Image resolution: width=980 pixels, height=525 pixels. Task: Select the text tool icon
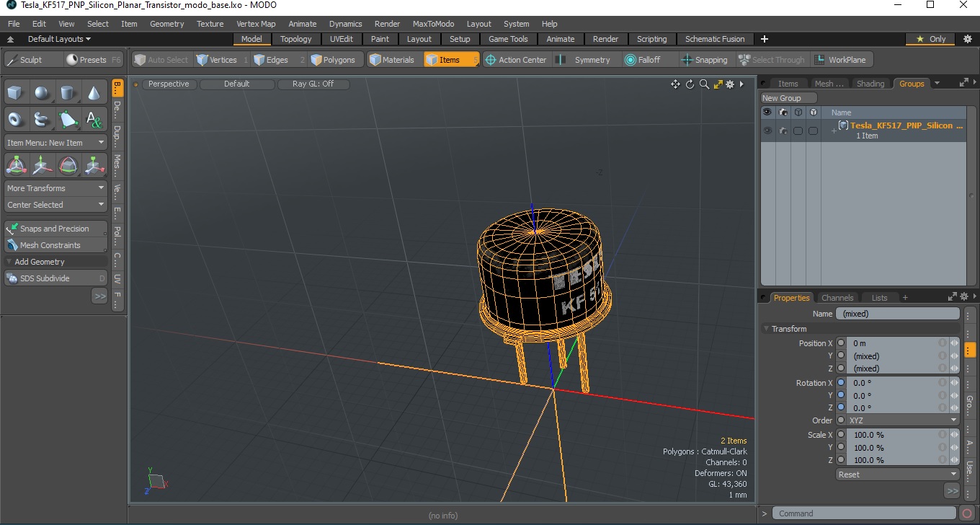[x=94, y=119]
